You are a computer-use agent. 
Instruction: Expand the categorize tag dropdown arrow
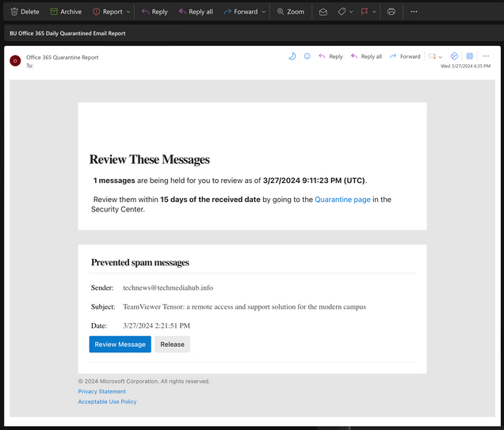tap(351, 12)
